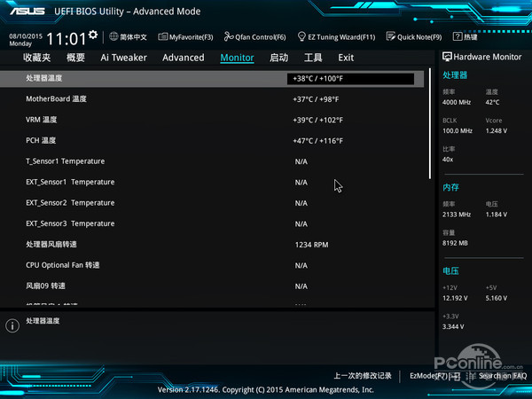The width and height of the screenshot is (532, 399).
Task: Click the 12.192 V reading
Action: click(455, 298)
